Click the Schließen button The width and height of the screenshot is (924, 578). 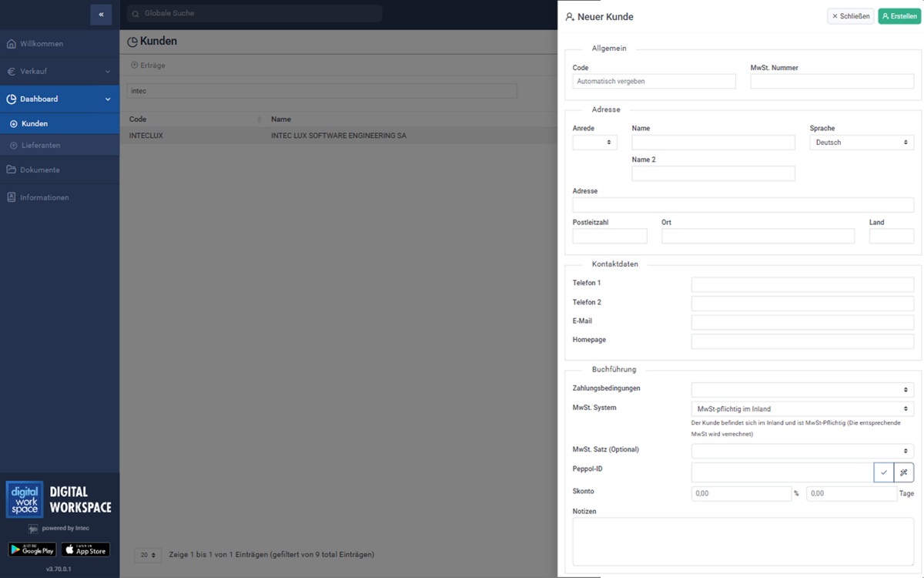tap(850, 16)
